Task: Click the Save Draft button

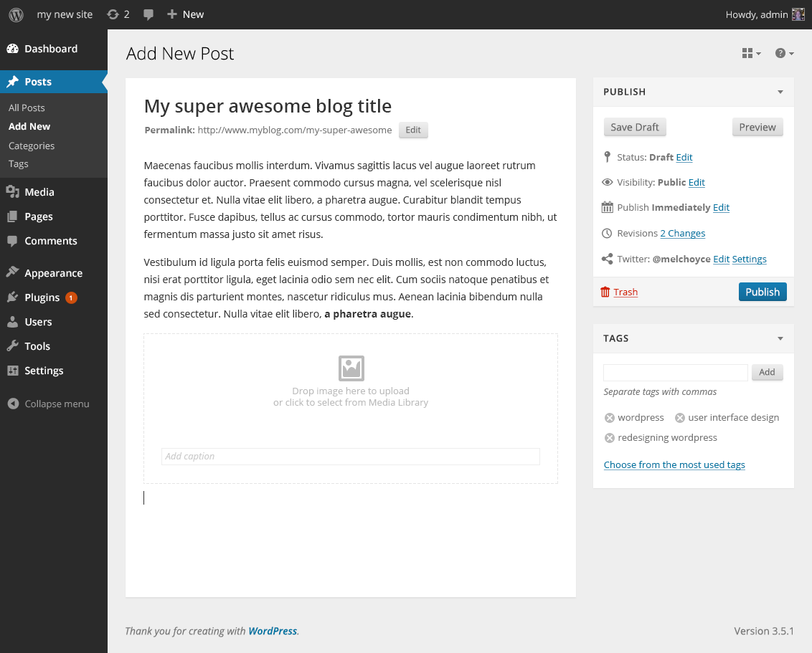Action: pyautogui.click(x=635, y=128)
